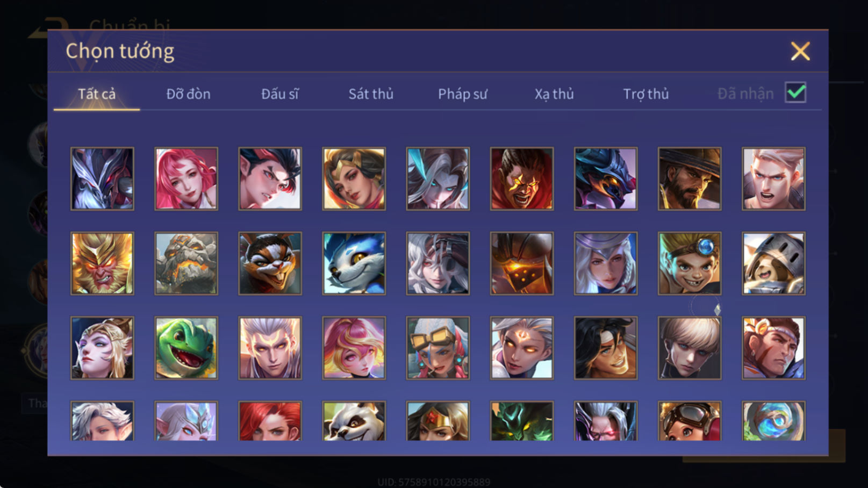
Task: Pick the calico cat hero portrait
Action: (x=270, y=263)
